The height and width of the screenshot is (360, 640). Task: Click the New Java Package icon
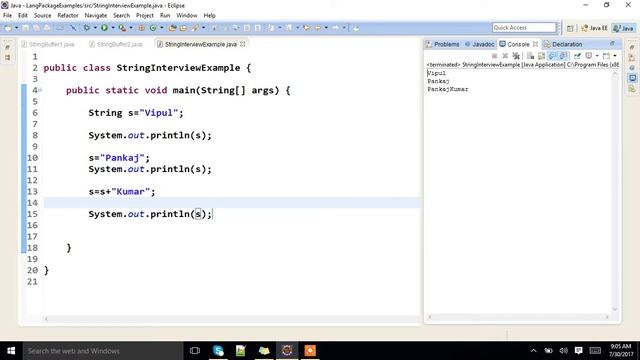click(142, 28)
